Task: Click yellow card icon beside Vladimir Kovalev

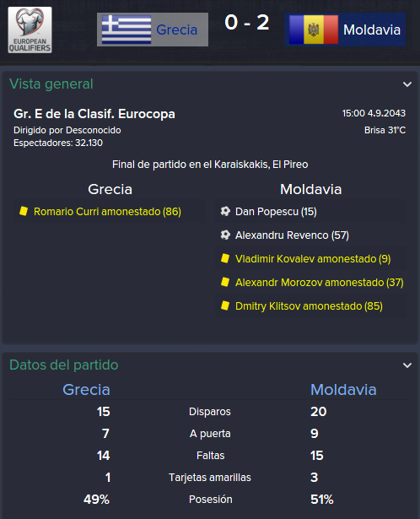Action: 225,258
